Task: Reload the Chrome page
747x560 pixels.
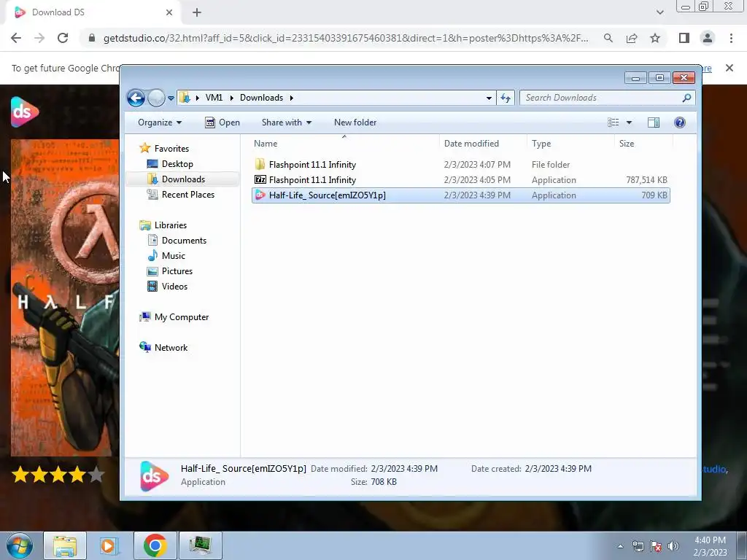Action: pyautogui.click(x=63, y=38)
